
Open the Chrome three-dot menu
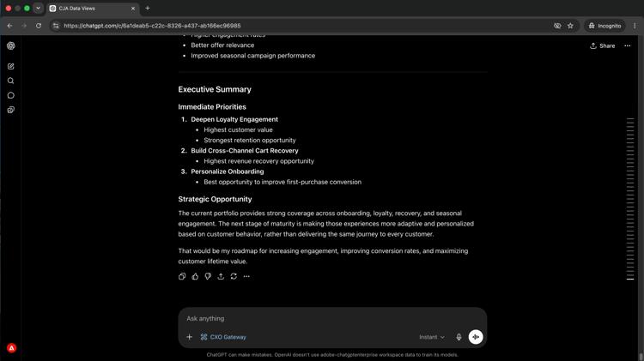(x=635, y=26)
